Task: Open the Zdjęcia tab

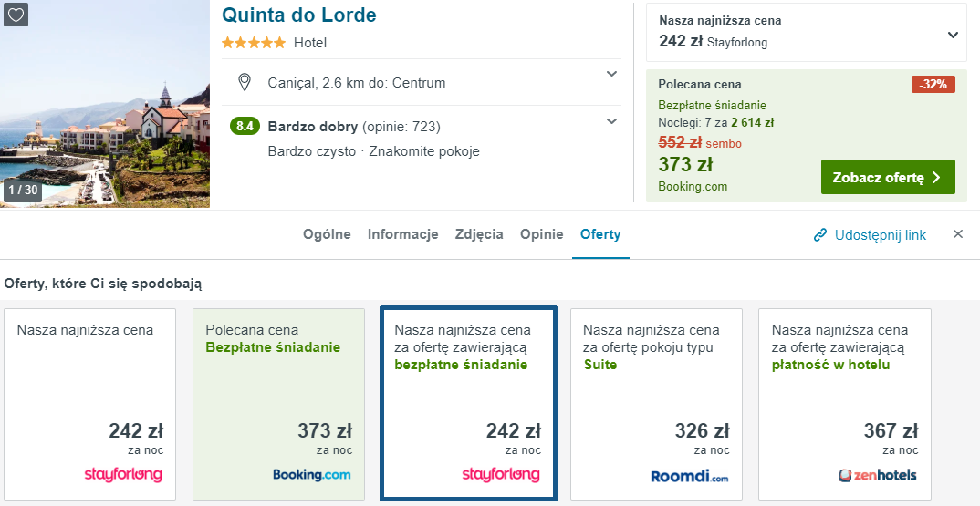Action: [x=479, y=234]
